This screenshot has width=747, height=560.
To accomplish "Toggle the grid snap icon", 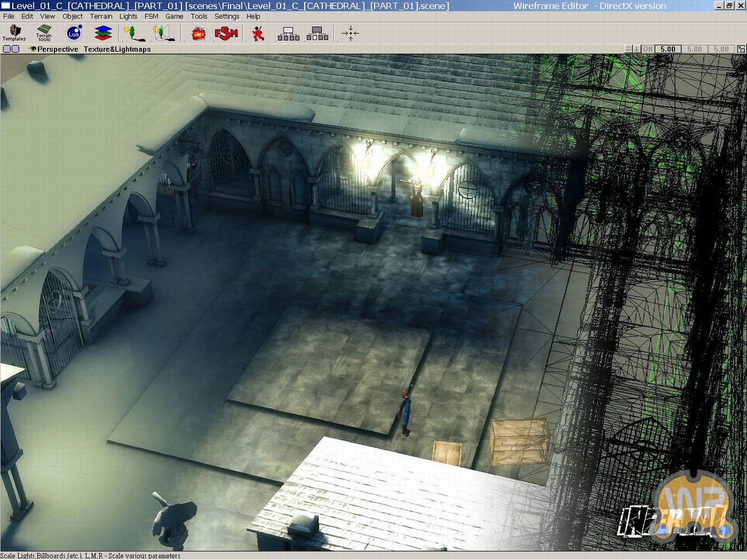I will pyautogui.click(x=629, y=49).
